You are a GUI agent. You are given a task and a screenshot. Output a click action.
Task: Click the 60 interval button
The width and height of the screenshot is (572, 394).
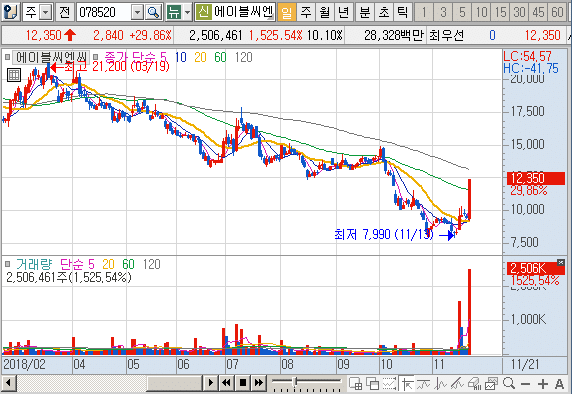557,13
